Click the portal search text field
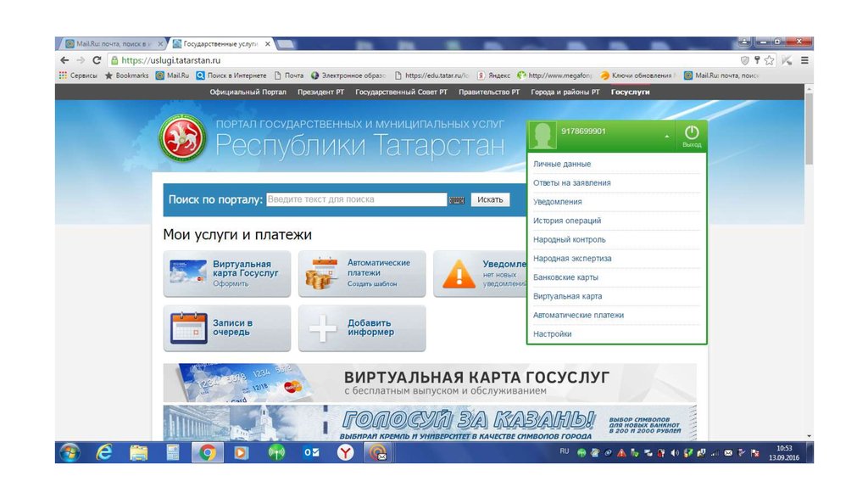The width and height of the screenshot is (868, 487). coord(356,199)
